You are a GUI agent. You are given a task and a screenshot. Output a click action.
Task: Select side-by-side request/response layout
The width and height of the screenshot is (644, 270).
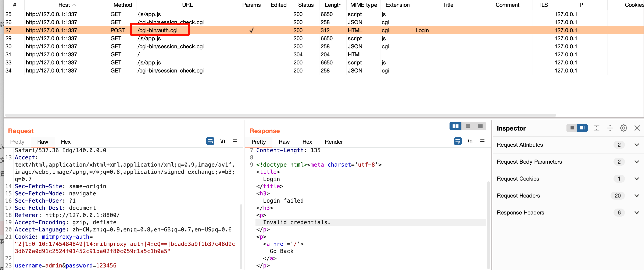coord(455,126)
